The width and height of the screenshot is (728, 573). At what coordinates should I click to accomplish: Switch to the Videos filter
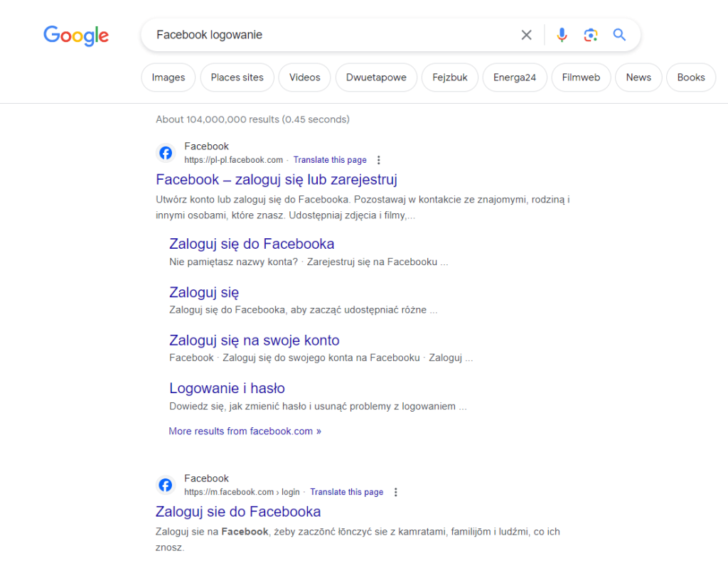pos(304,77)
